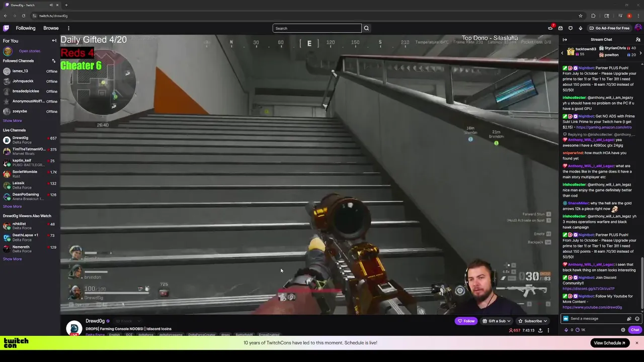
Task: Open chat identity crown badge icon
Action: point(566,318)
